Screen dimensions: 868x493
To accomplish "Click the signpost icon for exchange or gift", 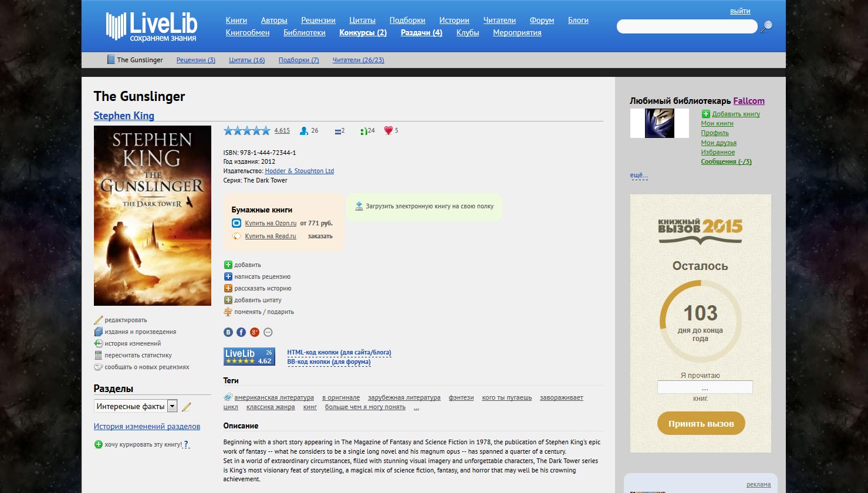I will click(x=228, y=312).
